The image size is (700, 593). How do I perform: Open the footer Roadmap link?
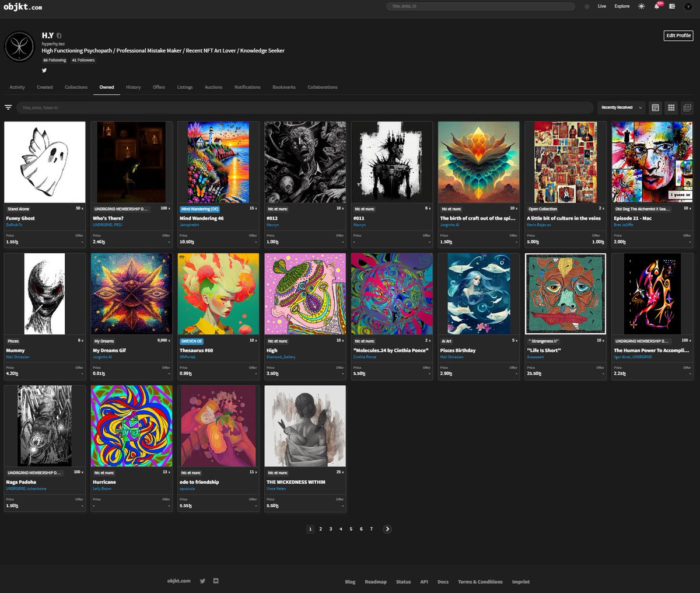pos(376,581)
